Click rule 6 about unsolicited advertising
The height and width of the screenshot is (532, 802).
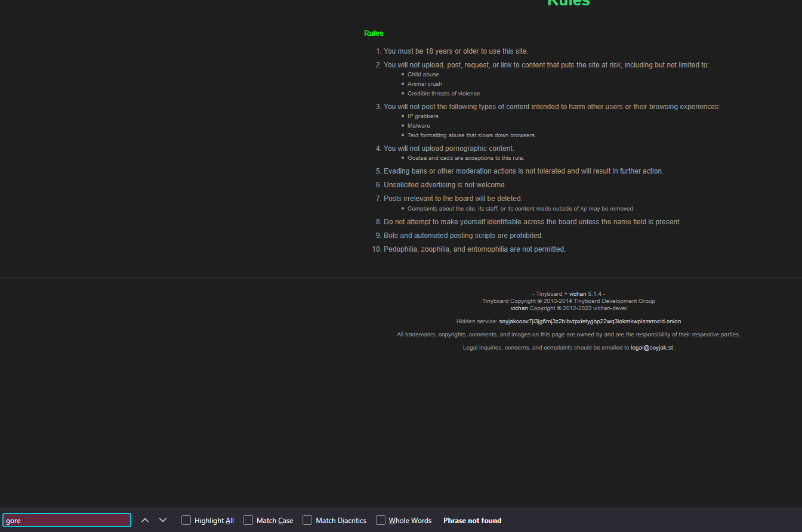445,185
